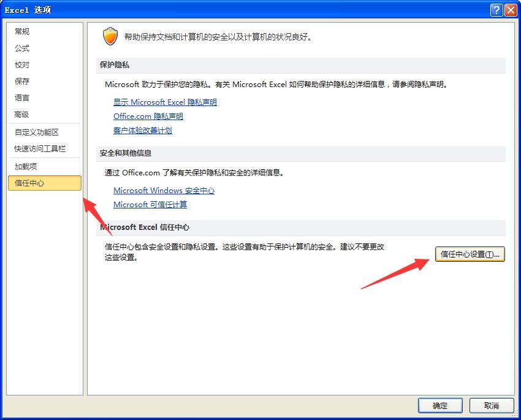The width and height of the screenshot is (521, 420).
Task: Click the help question mark icon
Action: pyautogui.click(x=496, y=10)
